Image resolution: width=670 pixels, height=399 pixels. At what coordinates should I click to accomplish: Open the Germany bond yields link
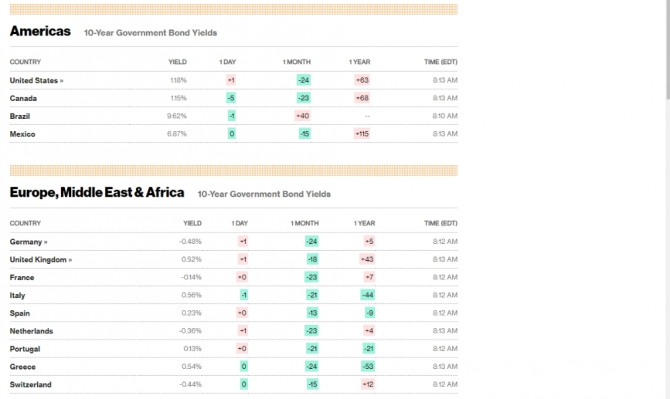point(28,242)
